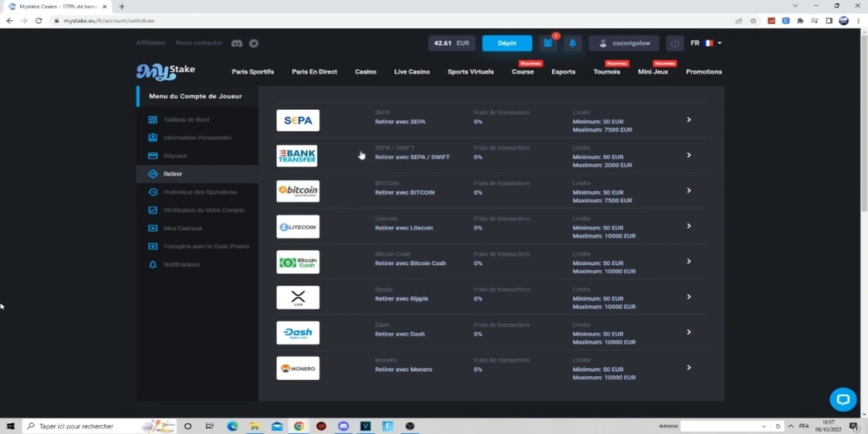Open the cocorigolow account button
This screenshot has height=434, width=868.
coord(624,43)
